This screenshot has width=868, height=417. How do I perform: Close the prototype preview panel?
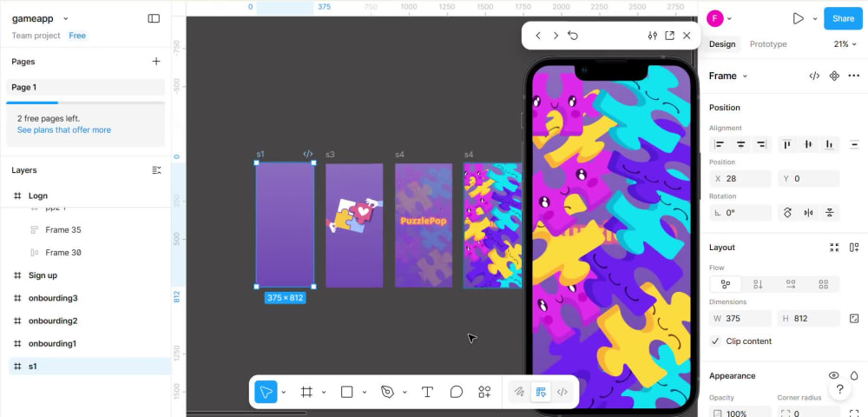687,36
